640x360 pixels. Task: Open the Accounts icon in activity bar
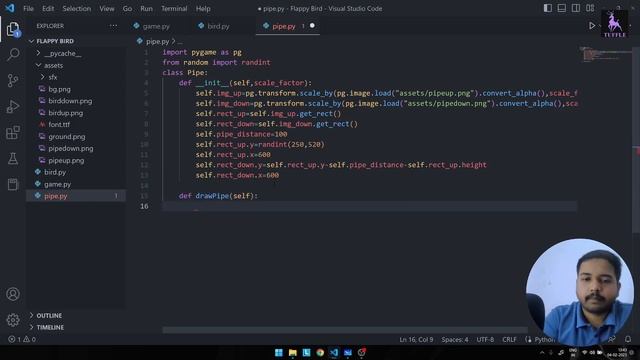click(13, 294)
